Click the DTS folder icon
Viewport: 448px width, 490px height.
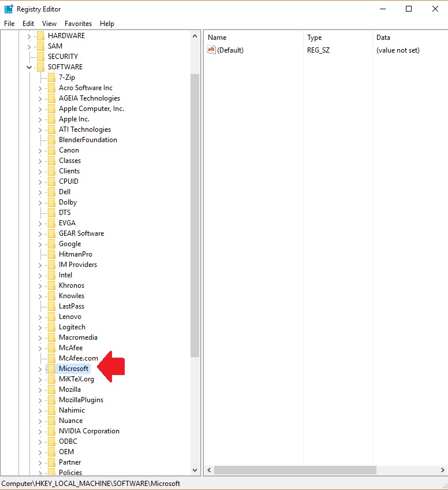pyautogui.click(x=51, y=213)
